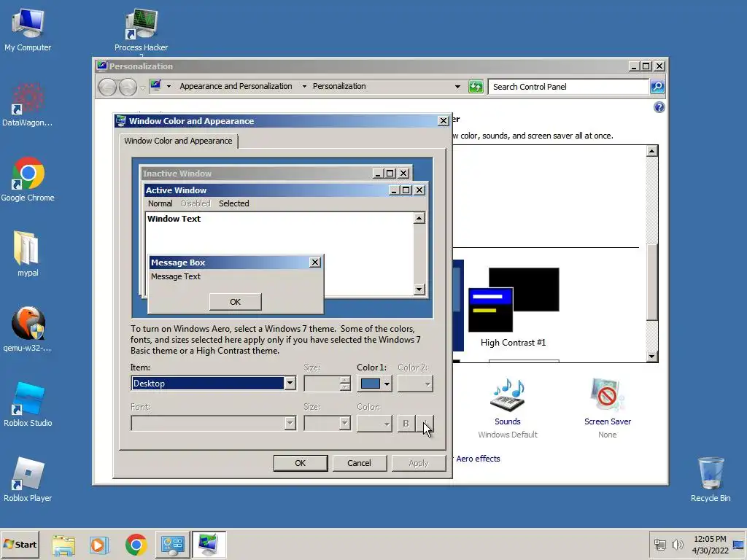The width and height of the screenshot is (747, 560).
Task: Cancel the Window Color and Appearance dialog
Action: pos(359,463)
